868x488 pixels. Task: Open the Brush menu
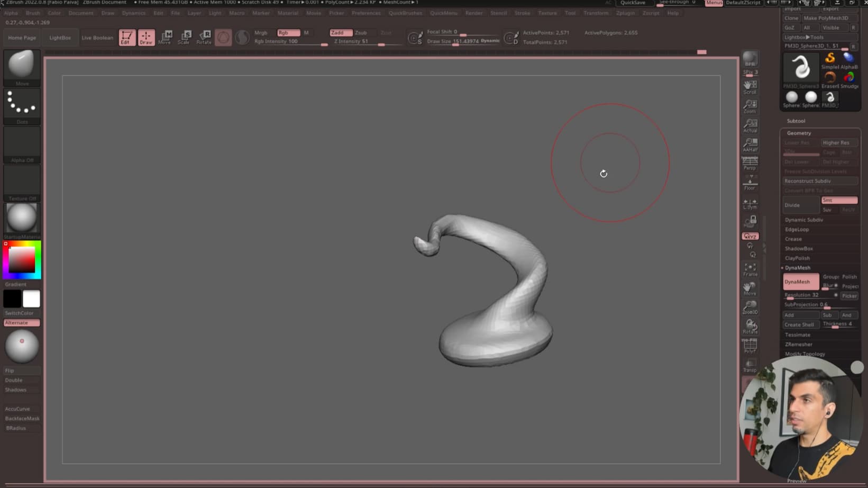33,13
